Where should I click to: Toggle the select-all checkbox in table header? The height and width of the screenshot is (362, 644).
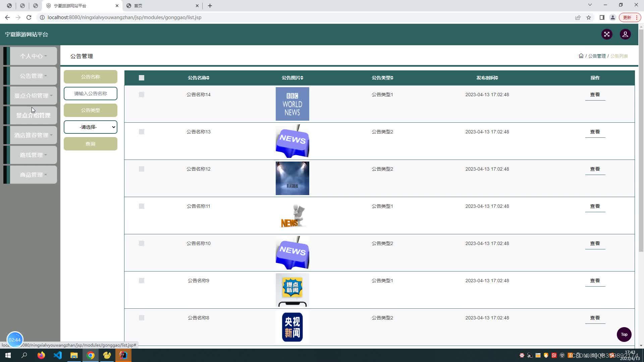(142, 78)
